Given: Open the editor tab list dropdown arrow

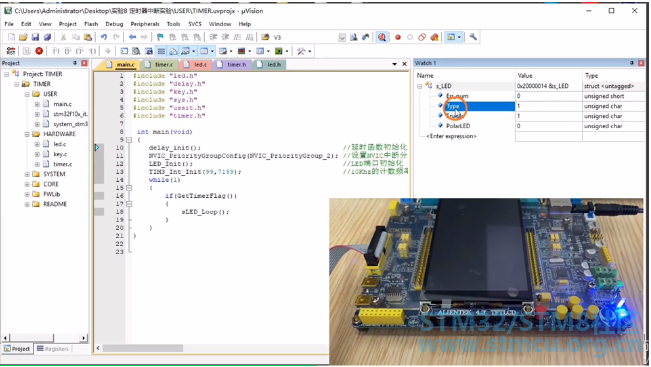Looking at the screenshot, I should click(394, 64).
